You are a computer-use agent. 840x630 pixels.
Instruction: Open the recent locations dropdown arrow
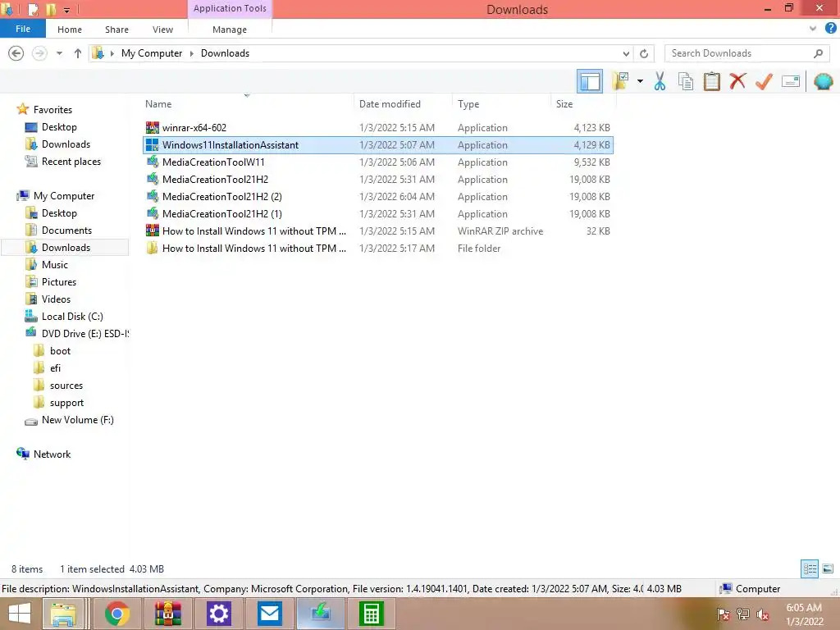[x=59, y=53]
